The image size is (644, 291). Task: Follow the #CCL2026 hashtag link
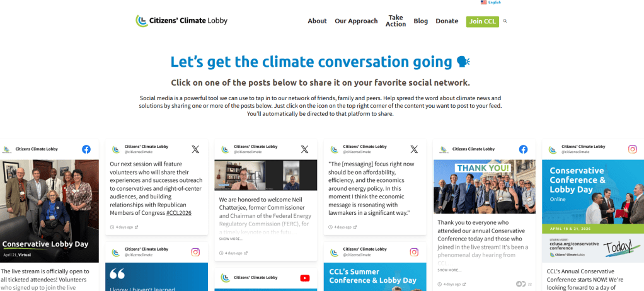click(x=179, y=213)
